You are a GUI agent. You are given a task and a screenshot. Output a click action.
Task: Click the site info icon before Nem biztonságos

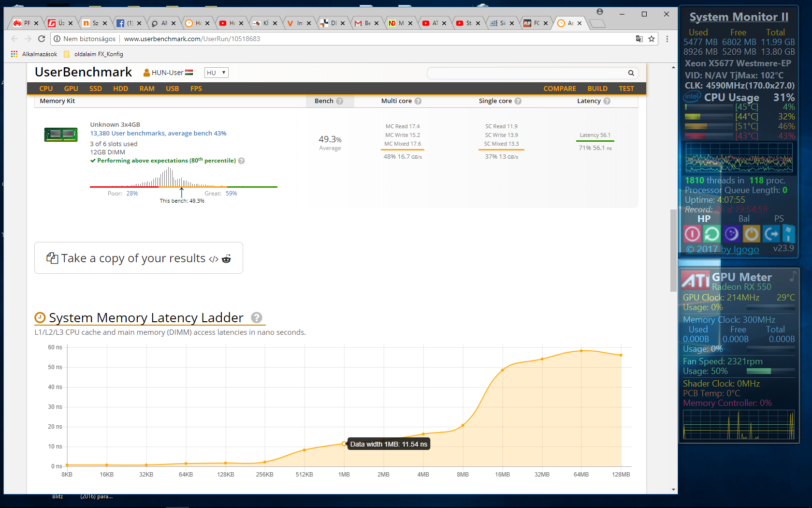pyautogui.click(x=57, y=39)
